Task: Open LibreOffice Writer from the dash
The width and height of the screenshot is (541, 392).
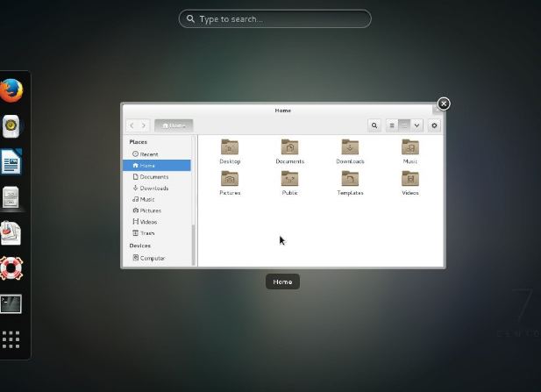Action: (11, 161)
